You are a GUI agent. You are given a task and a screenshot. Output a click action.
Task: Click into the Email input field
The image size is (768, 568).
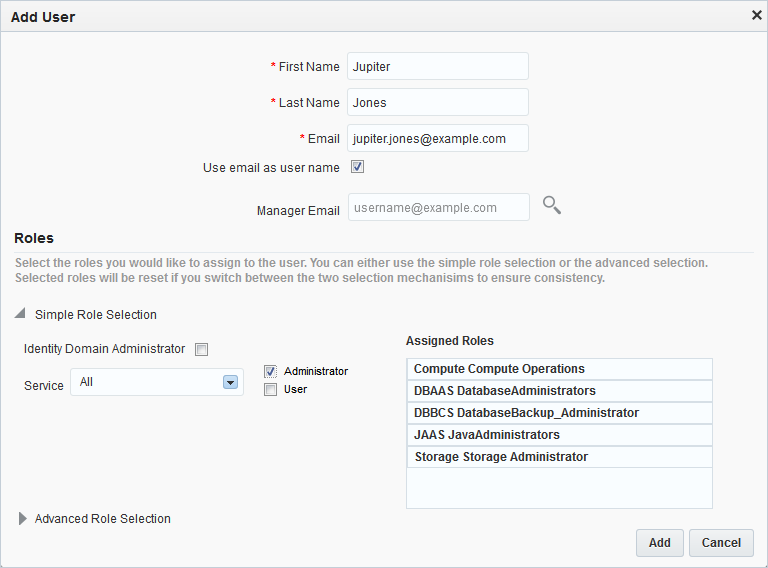tap(438, 138)
